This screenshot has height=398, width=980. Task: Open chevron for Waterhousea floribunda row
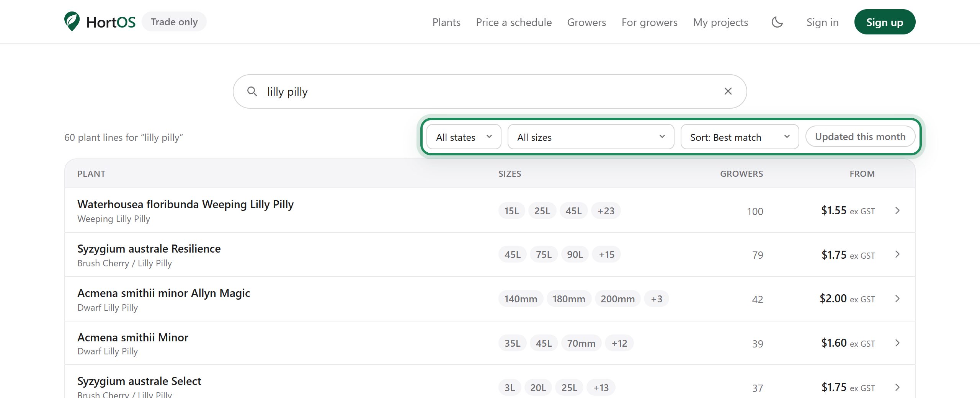pyautogui.click(x=897, y=210)
